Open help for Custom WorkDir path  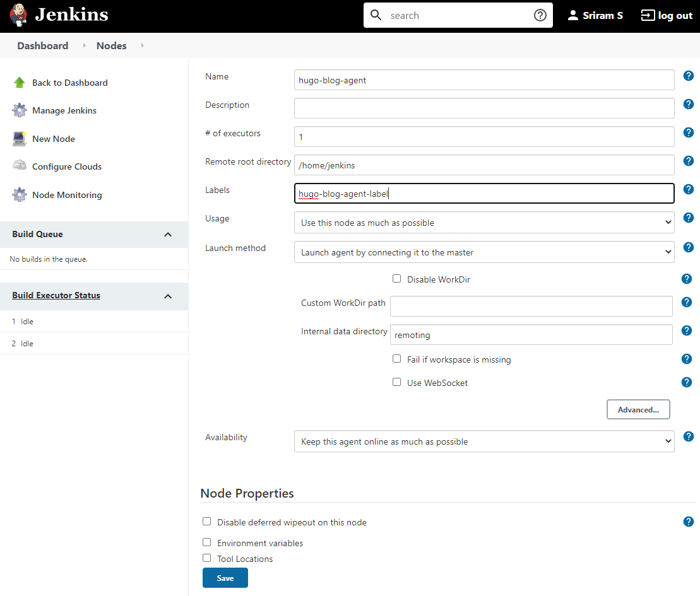pyautogui.click(x=687, y=302)
